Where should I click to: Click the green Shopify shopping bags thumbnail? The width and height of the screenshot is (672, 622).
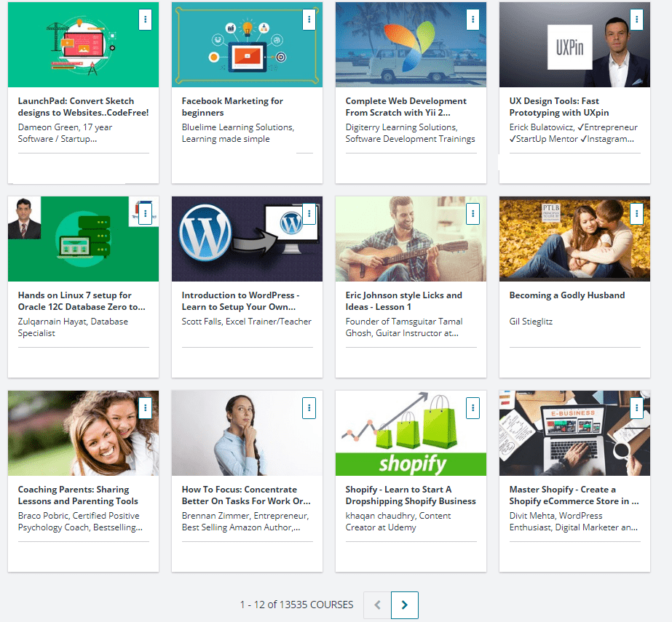click(411, 433)
